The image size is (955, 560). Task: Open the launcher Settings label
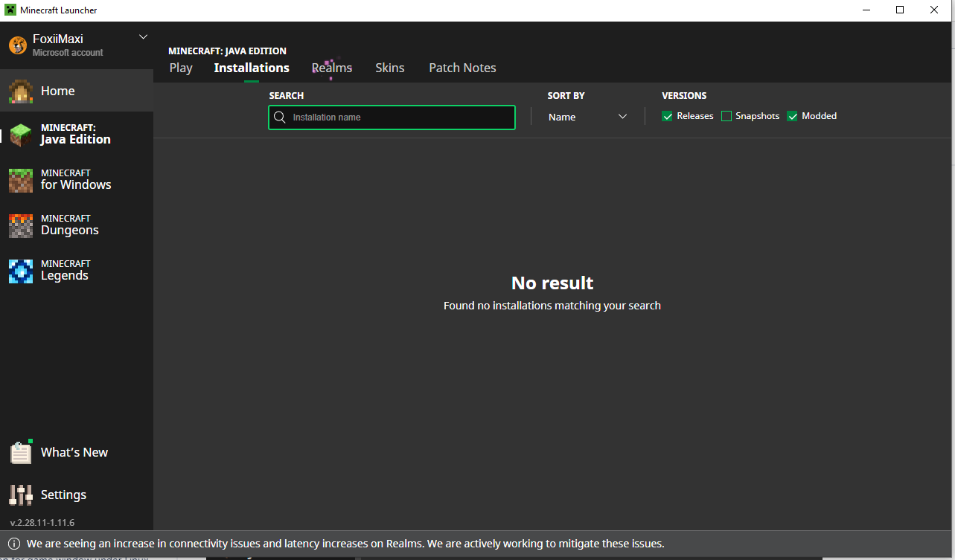click(63, 495)
